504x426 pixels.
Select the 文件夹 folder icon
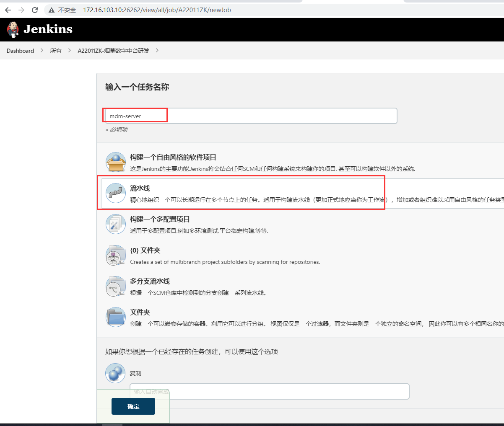point(116,317)
